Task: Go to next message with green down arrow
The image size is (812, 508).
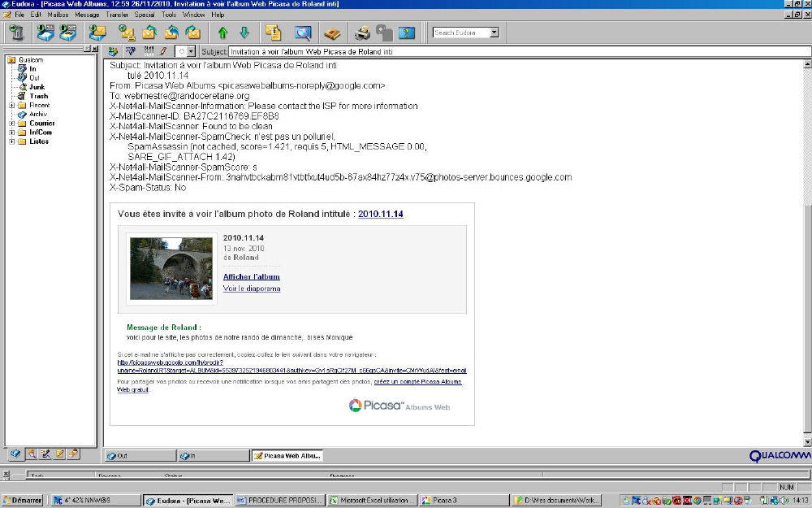Action: point(244,33)
